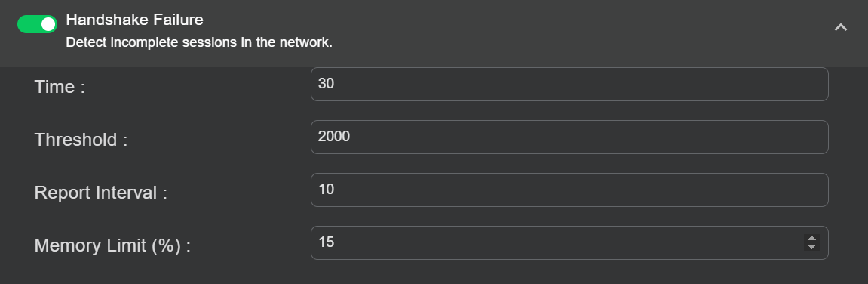The image size is (868, 284).
Task: Focus the Threshold input field
Action: (569, 137)
